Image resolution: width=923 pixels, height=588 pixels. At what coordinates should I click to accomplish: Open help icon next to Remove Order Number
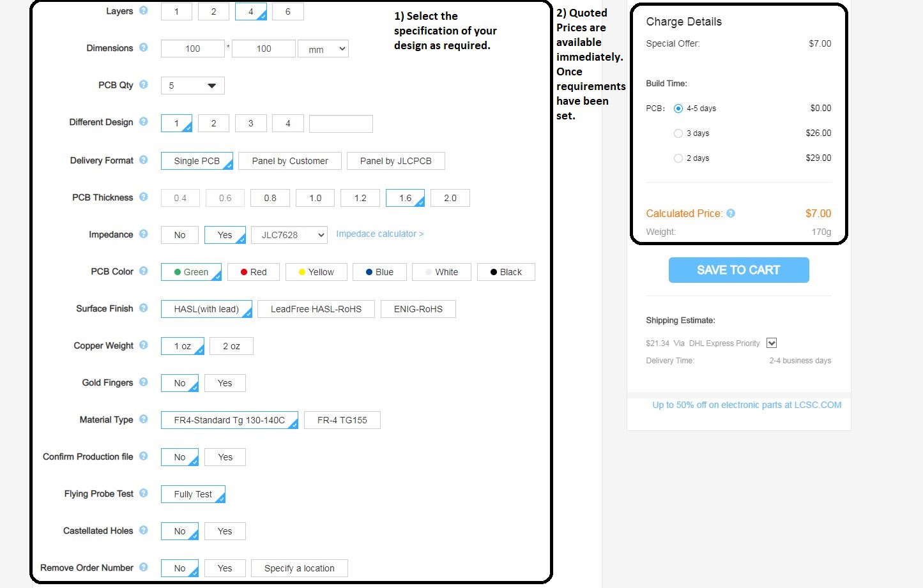[144, 568]
